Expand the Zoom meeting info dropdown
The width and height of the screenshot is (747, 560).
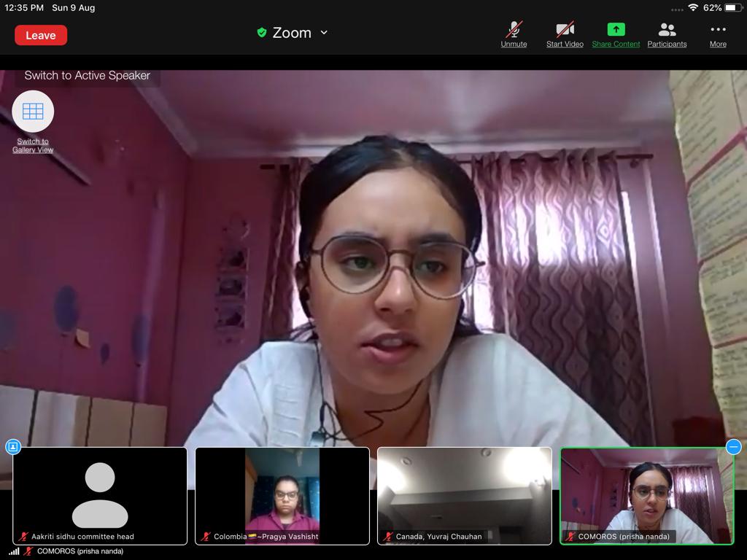point(324,33)
